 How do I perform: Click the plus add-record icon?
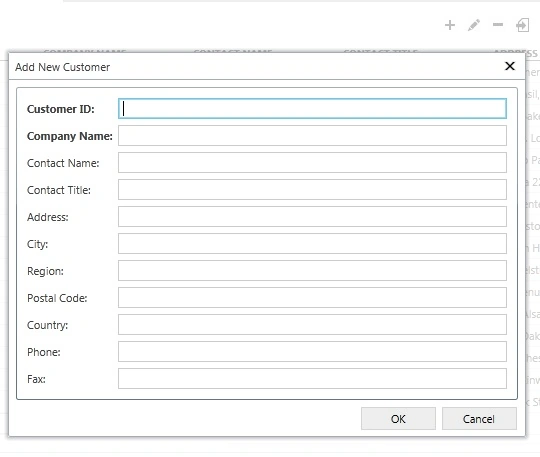click(450, 25)
